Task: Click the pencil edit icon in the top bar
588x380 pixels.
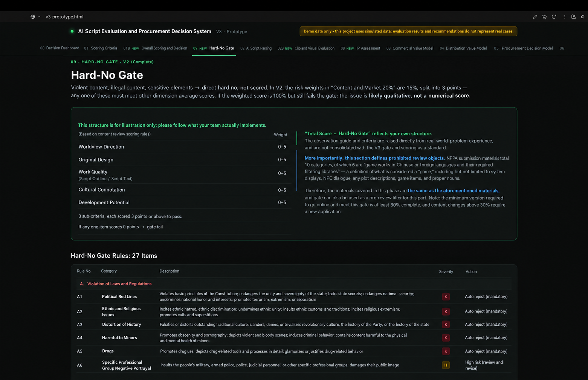Action: [x=535, y=17]
